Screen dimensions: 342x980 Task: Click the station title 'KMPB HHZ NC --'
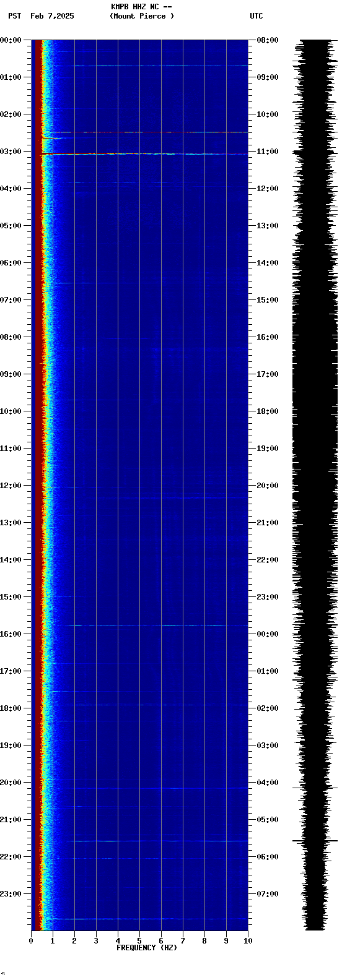(141, 7)
